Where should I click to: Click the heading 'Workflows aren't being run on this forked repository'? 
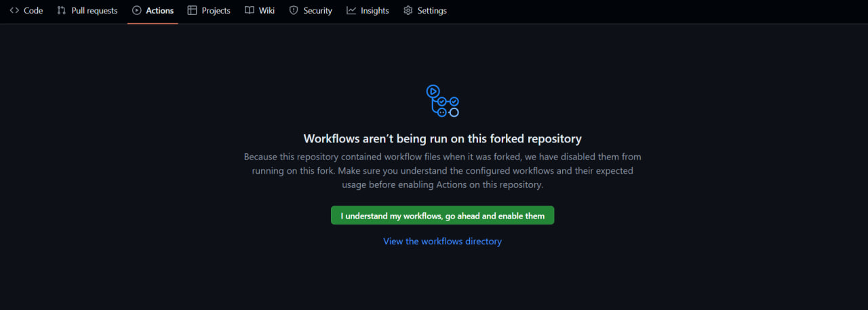coord(442,139)
